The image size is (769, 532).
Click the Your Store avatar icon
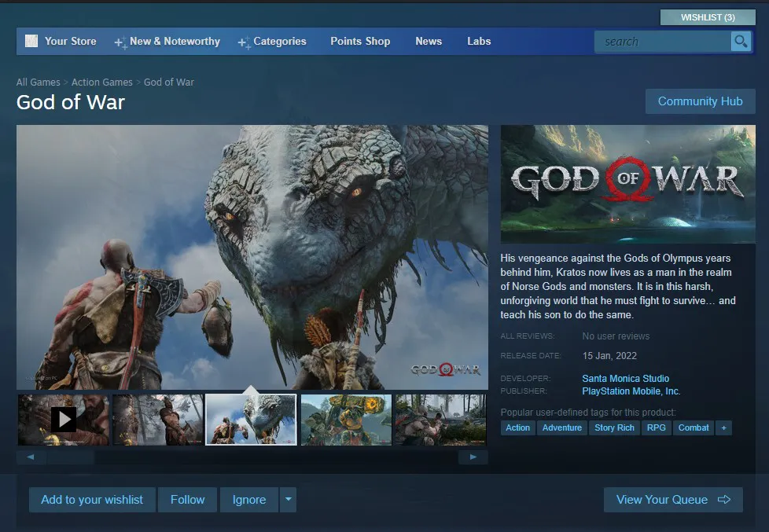click(31, 41)
